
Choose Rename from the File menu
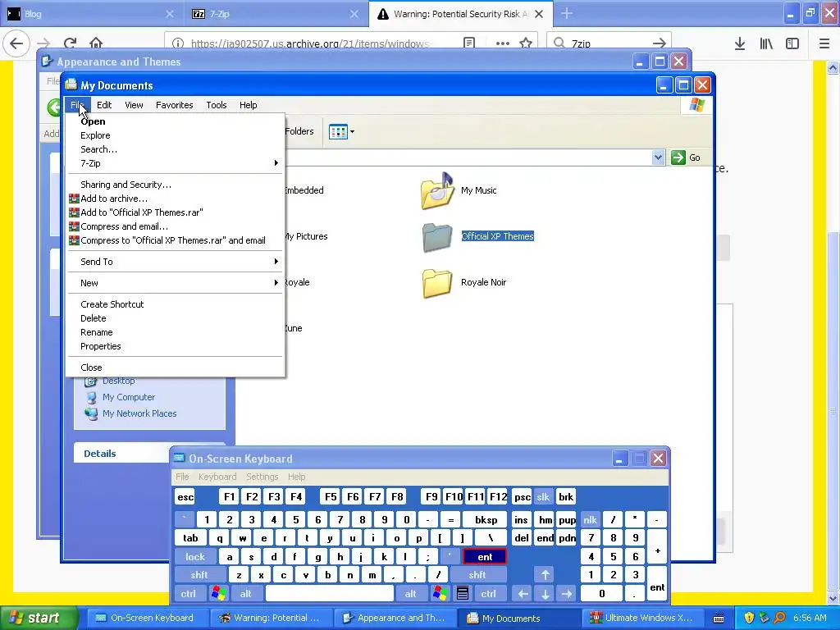click(x=175, y=332)
